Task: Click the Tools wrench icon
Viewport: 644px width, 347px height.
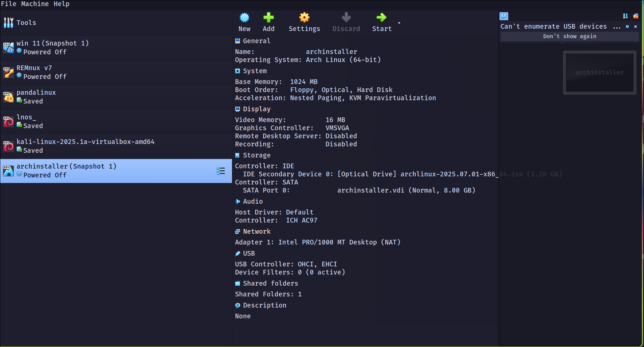Action: pyautogui.click(x=8, y=23)
